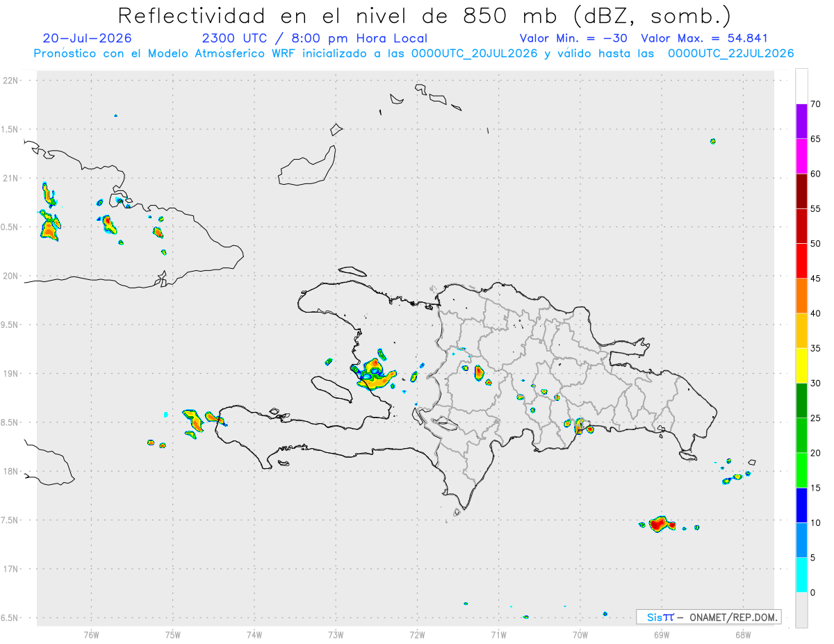Click the red-core storm cell near 69W, 17.5N
The width and height of the screenshot is (834, 644).
tap(659, 524)
